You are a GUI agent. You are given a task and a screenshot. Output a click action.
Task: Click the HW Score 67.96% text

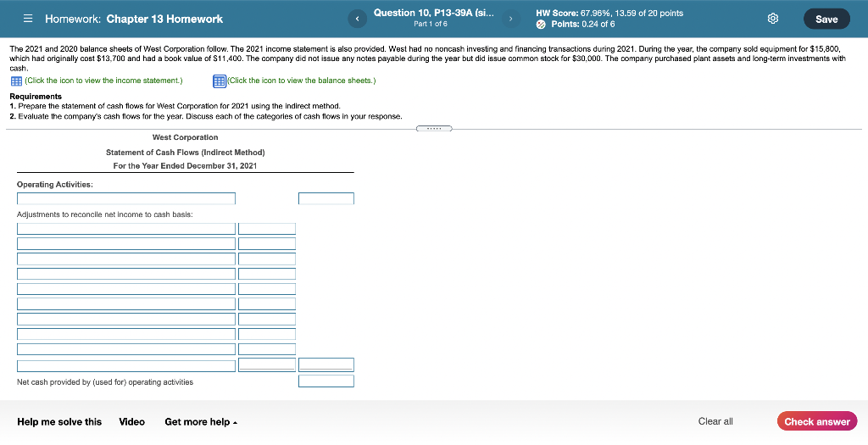tap(609, 14)
